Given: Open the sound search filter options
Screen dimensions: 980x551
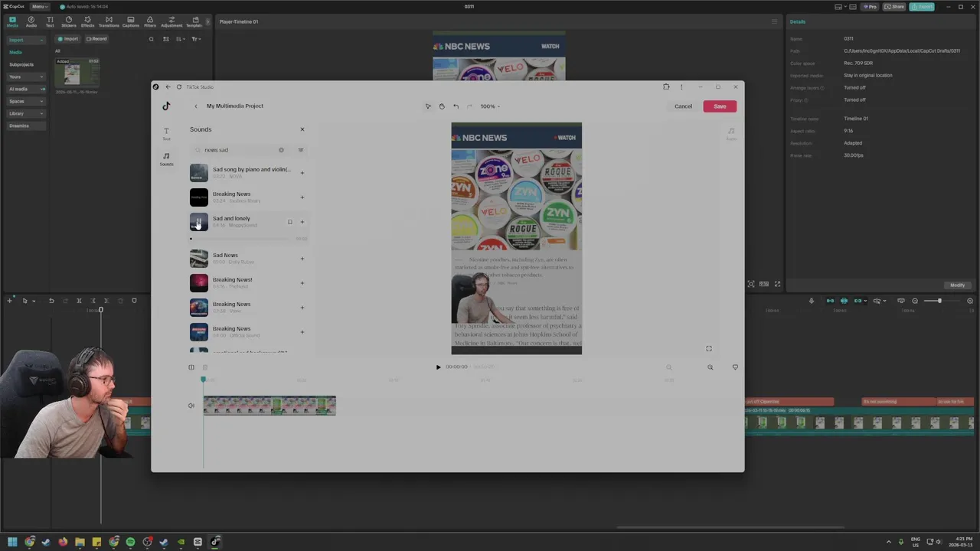Looking at the screenshot, I should pyautogui.click(x=301, y=150).
